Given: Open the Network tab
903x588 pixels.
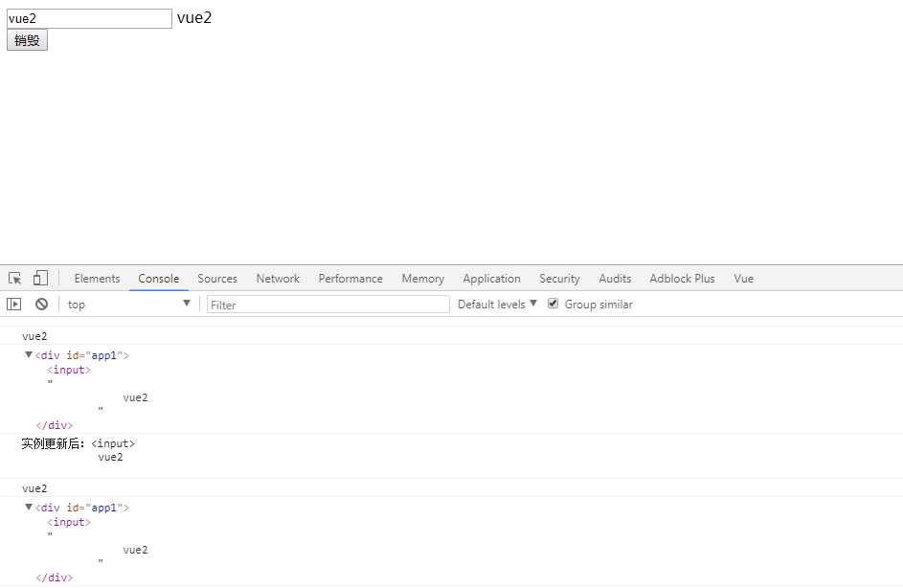Looking at the screenshot, I should 278,279.
